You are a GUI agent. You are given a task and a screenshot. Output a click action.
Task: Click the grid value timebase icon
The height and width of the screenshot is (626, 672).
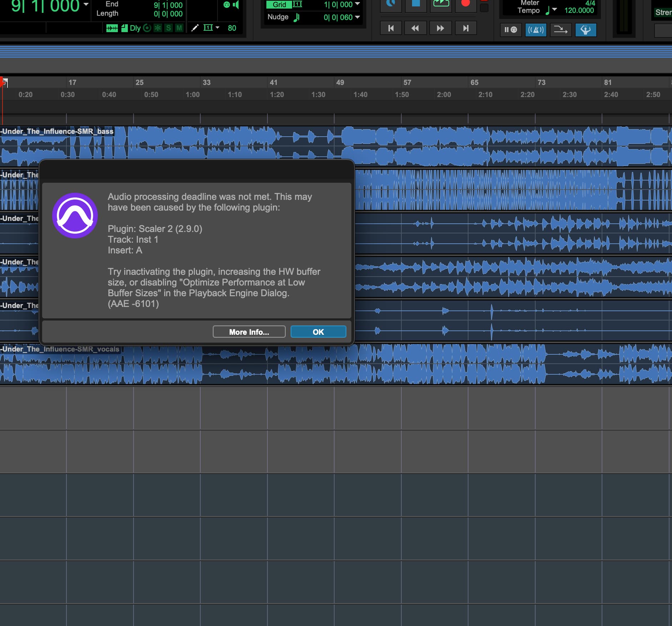(x=297, y=4)
